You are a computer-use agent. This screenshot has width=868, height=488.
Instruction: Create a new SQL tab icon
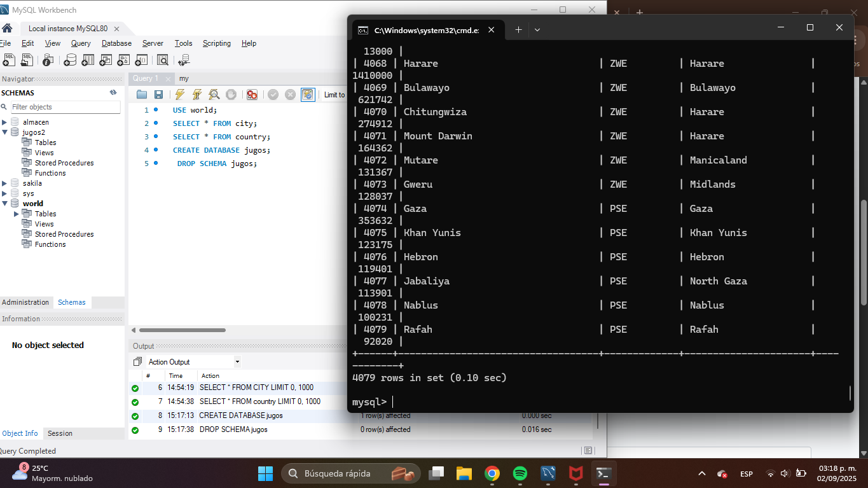9,60
